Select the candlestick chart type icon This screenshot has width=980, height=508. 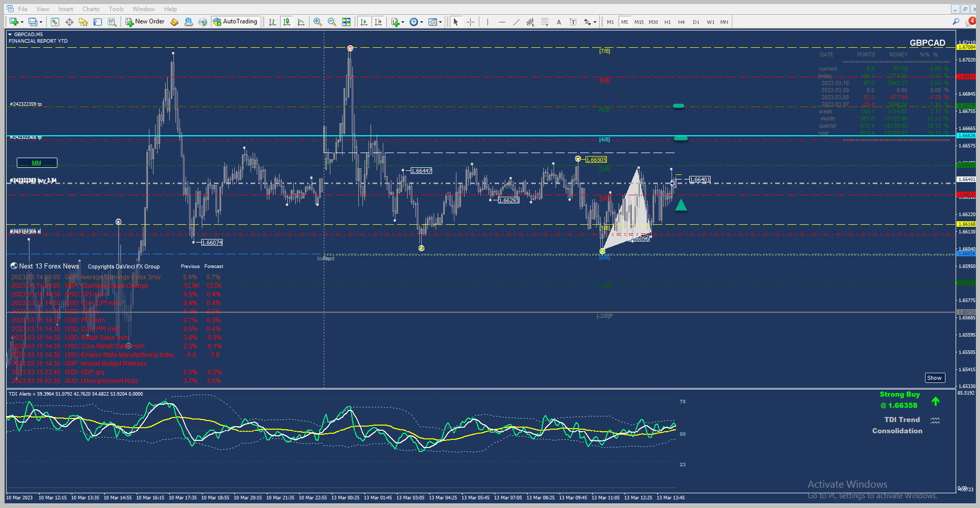point(287,22)
